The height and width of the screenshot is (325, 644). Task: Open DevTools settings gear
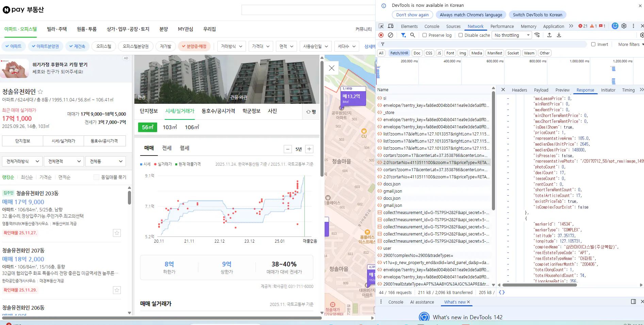pyautogui.click(x=624, y=26)
